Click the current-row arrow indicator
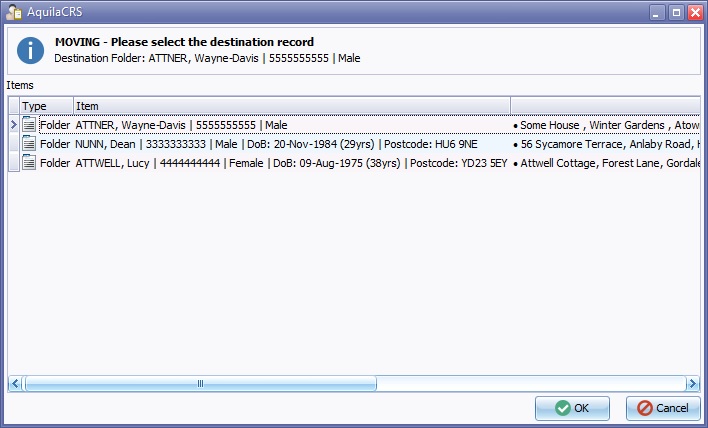Screen dimensions: 708x428 [13, 125]
